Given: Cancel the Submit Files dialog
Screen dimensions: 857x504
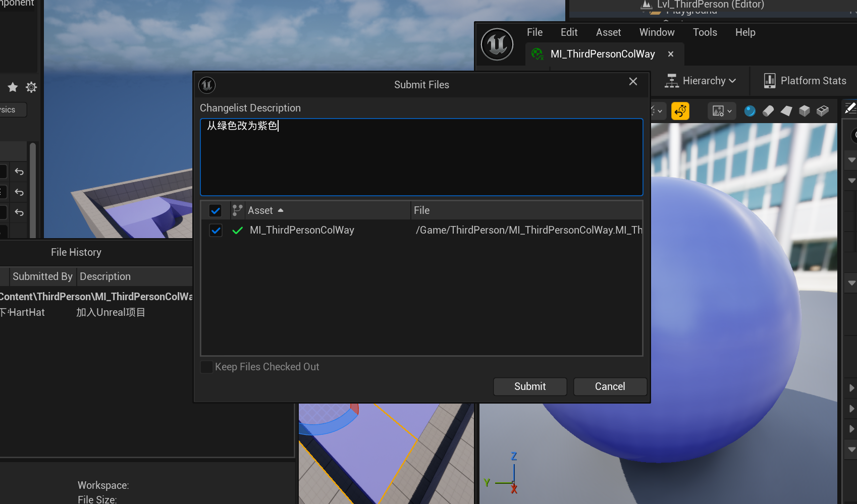Looking at the screenshot, I should pyautogui.click(x=610, y=386).
